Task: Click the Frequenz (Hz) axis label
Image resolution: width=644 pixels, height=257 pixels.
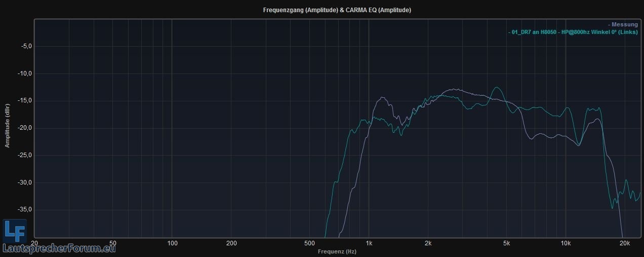Action: pyautogui.click(x=337, y=251)
